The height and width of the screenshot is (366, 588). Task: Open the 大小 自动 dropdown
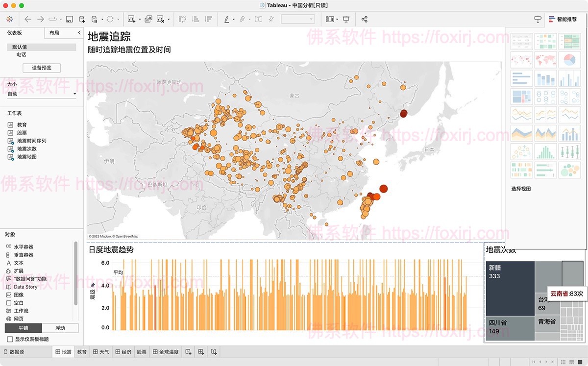pyautogui.click(x=42, y=93)
